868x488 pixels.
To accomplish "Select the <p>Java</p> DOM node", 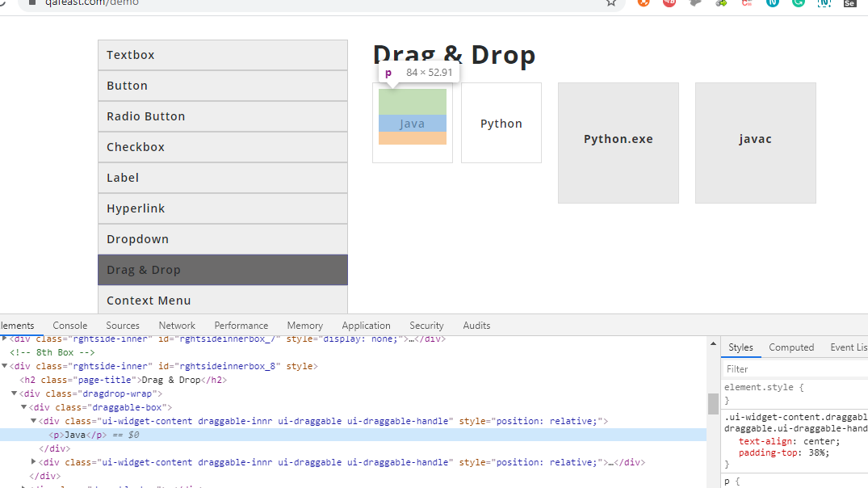I will (353, 435).
